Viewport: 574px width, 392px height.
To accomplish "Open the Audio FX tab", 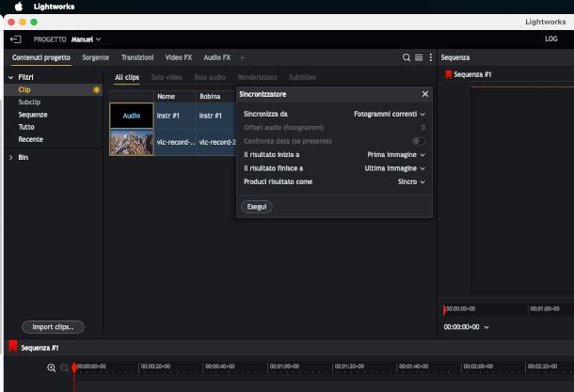I will (217, 57).
